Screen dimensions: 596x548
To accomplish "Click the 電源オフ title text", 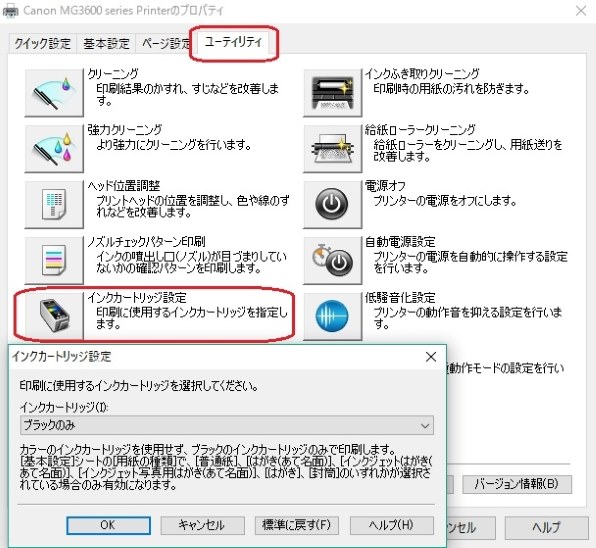I will click(x=385, y=186).
